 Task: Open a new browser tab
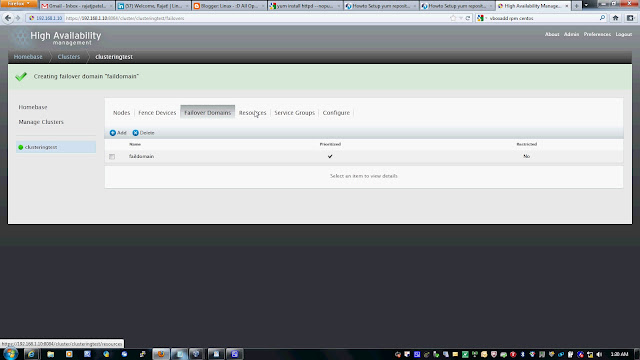click(x=576, y=6)
